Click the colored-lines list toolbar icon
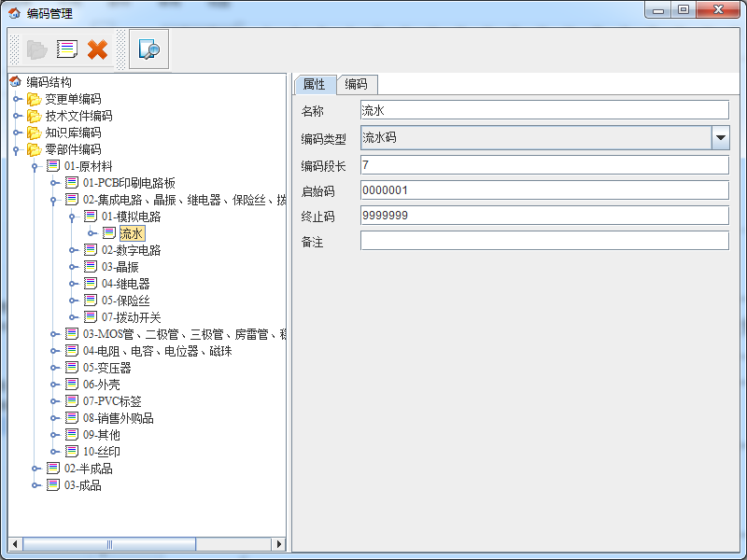 click(67, 49)
